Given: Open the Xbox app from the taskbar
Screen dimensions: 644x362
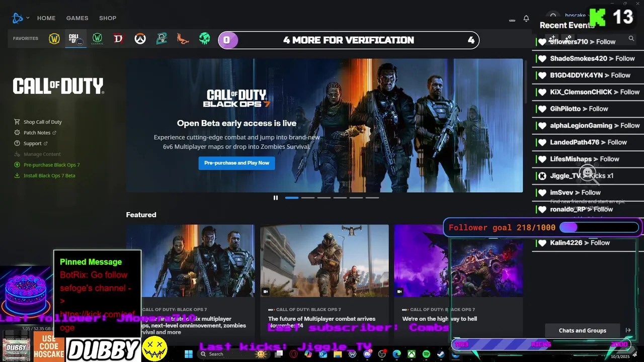Looking at the screenshot, I should 412,354.
